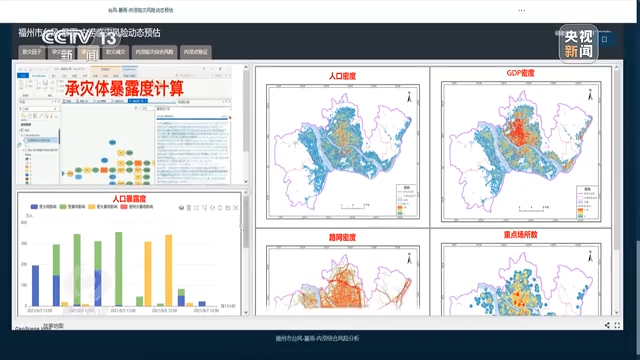Open the three-dot more menu in top bar

coord(522,11)
